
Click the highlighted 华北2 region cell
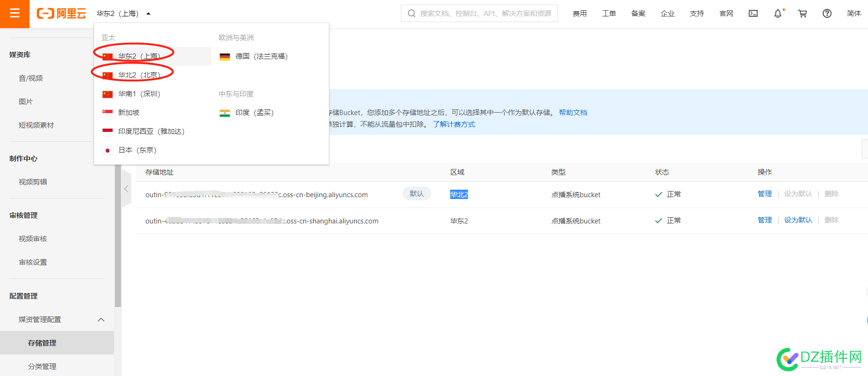tap(459, 194)
